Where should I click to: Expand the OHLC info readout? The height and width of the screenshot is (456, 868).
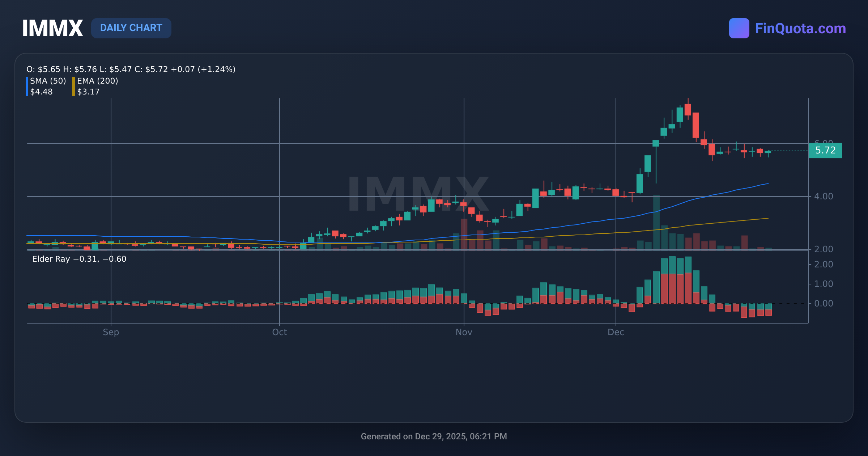pyautogui.click(x=130, y=69)
